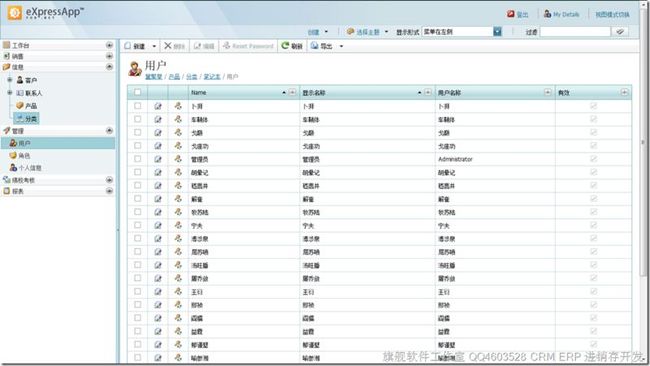
Task: Click the 视图模式切换 link at top right
Action: point(612,15)
